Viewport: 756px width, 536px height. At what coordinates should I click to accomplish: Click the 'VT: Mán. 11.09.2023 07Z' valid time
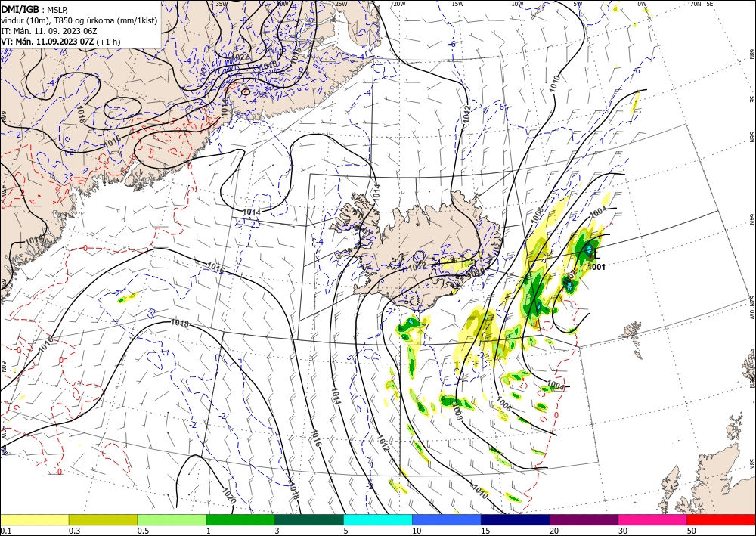48,42
